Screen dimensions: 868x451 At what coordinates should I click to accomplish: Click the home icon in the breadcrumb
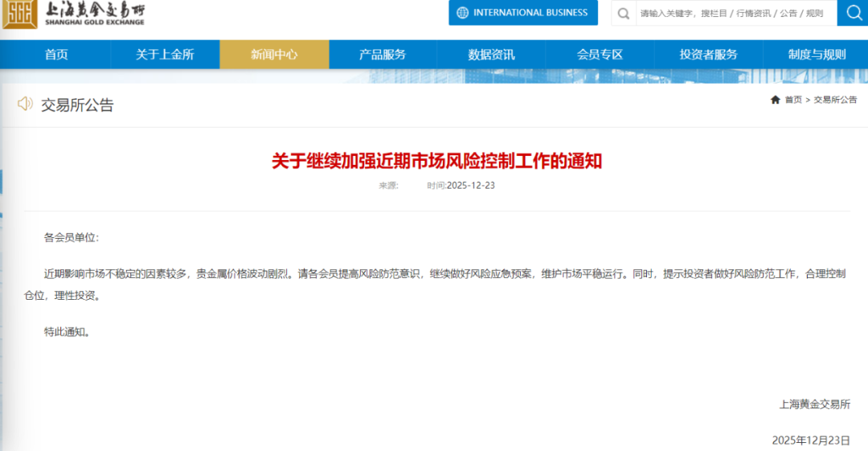coord(775,100)
